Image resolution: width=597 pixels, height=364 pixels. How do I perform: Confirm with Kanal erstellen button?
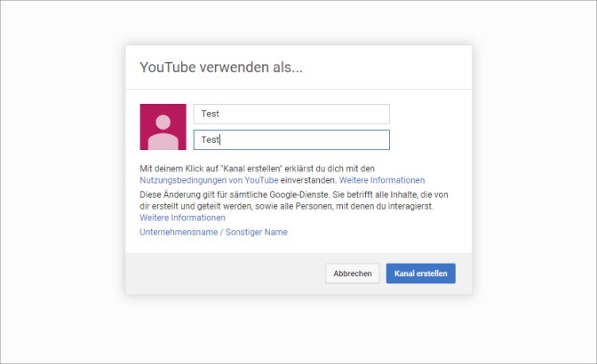click(421, 273)
